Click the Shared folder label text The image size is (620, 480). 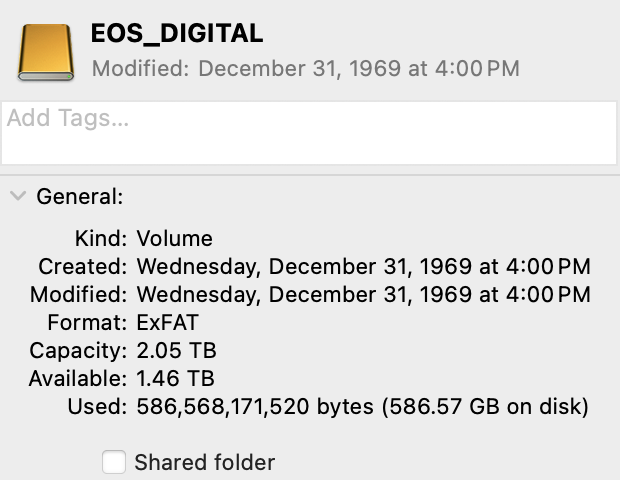point(204,462)
